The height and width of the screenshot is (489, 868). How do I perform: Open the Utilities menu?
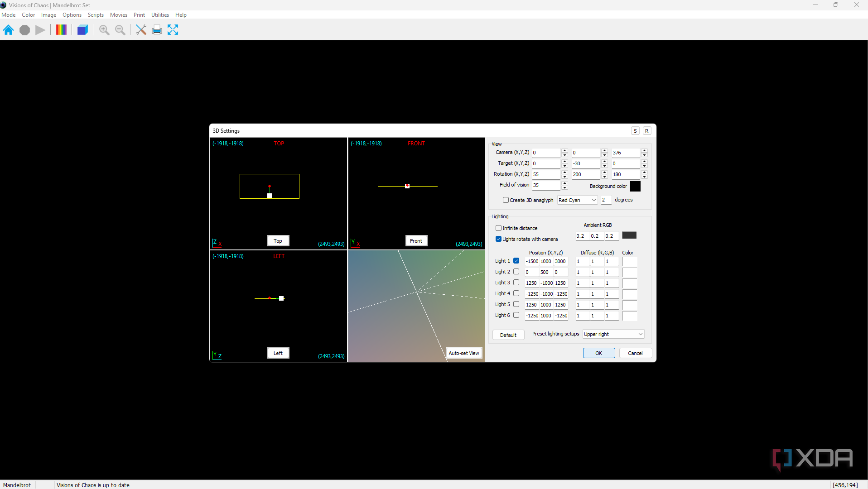(160, 15)
